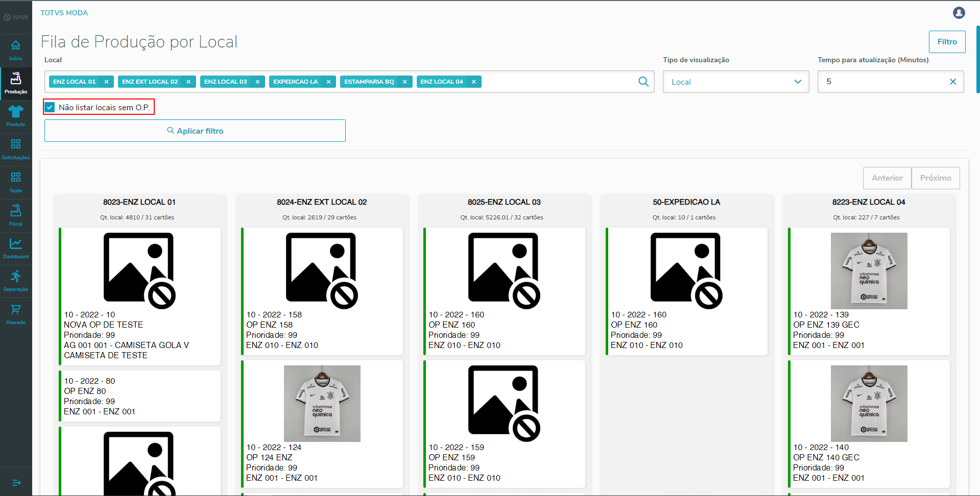Open the Teste sidebar item
The image size is (980, 496).
(x=16, y=182)
